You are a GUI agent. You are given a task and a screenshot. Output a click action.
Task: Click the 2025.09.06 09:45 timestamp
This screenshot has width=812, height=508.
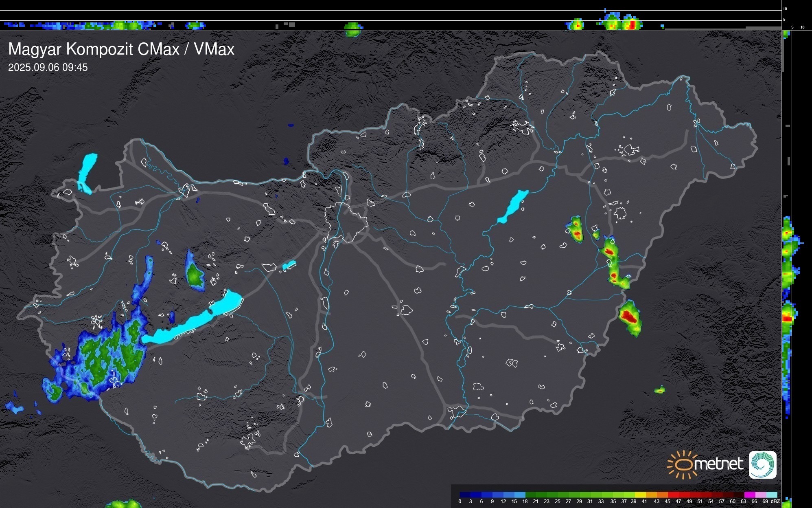point(48,68)
